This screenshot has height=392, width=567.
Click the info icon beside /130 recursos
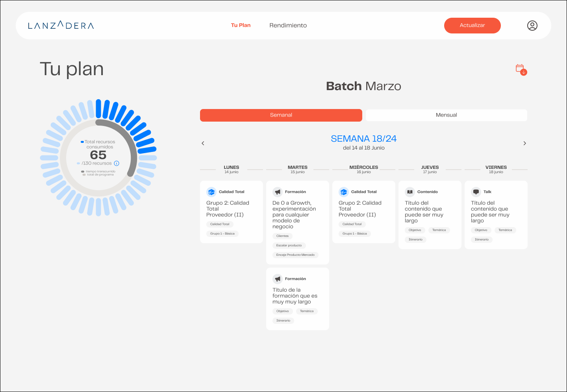117,163
